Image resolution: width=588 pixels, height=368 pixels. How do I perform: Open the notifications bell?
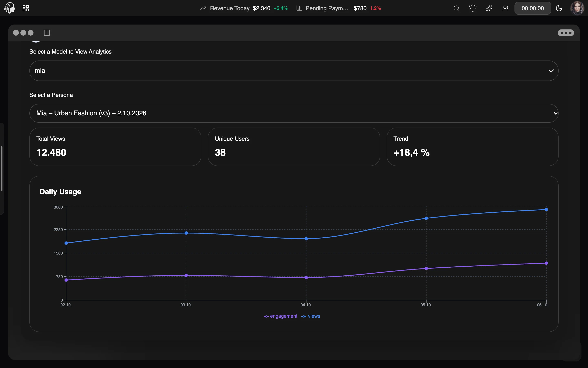pyautogui.click(x=473, y=8)
